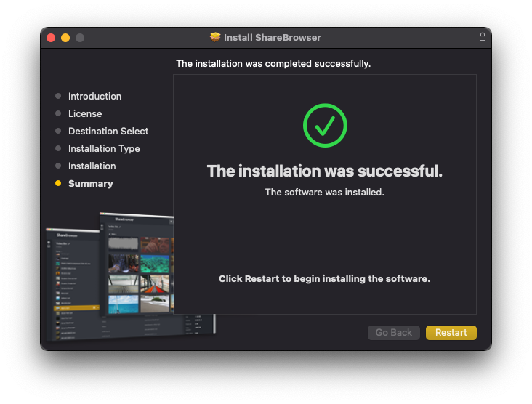Click 'The software was installed.' text

pyautogui.click(x=325, y=193)
